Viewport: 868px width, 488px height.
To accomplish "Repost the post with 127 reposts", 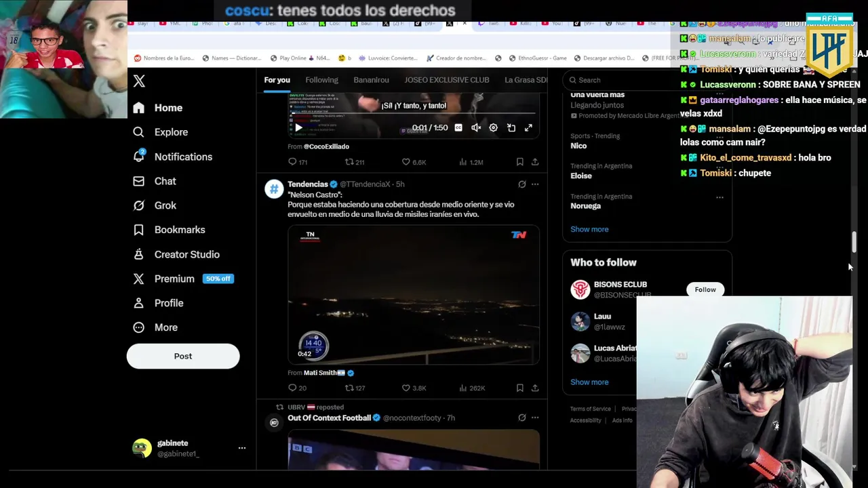I will [355, 388].
